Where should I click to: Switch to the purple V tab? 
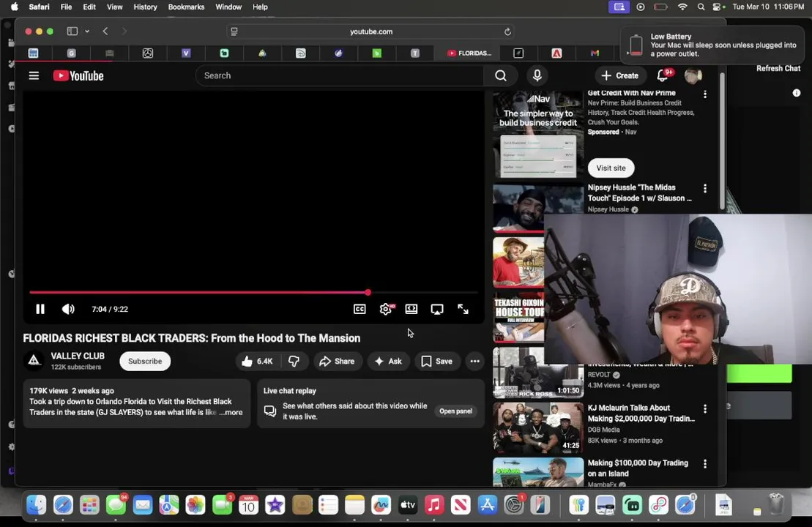tap(186, 53)
